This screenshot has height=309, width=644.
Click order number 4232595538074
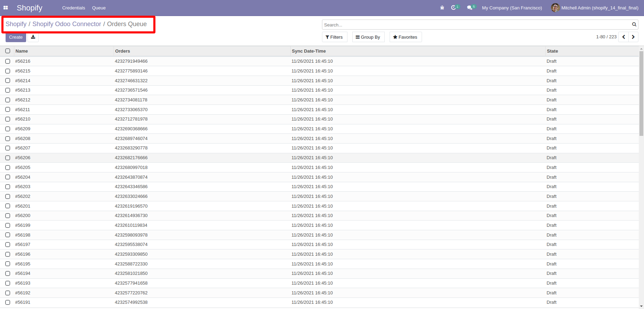pyautogui.click(x=131, y=245)
